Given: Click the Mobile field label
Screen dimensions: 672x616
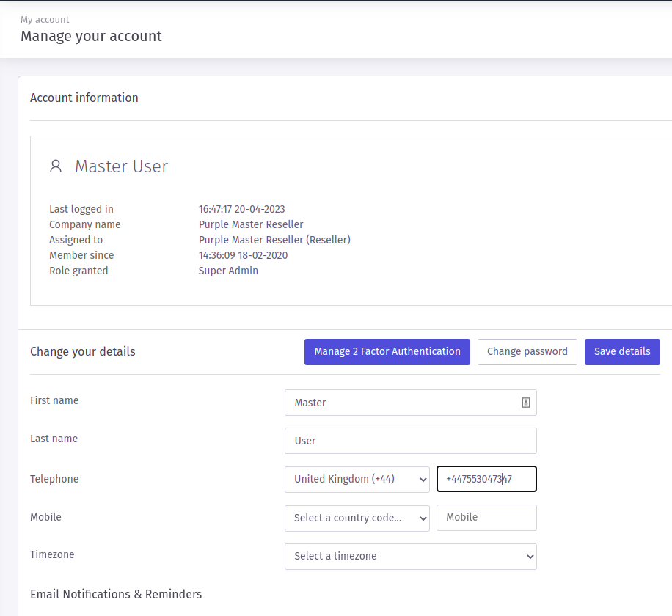Looking at the screenshot, I should (x=46, y=517).
